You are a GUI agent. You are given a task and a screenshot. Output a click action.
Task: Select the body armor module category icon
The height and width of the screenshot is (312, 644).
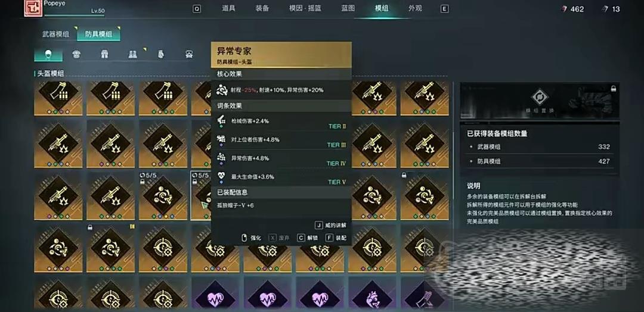[76, 55]
